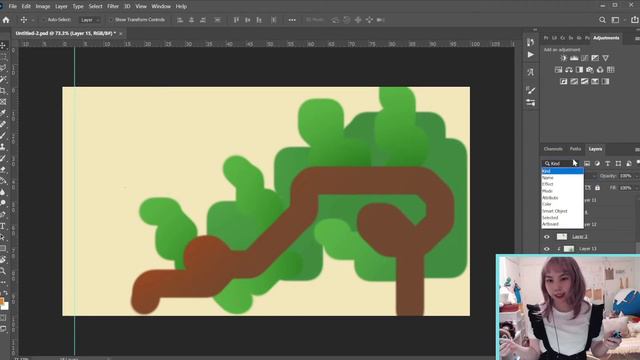
Task: Add a Curves adjustment
Action: click(x=584, y=58)
